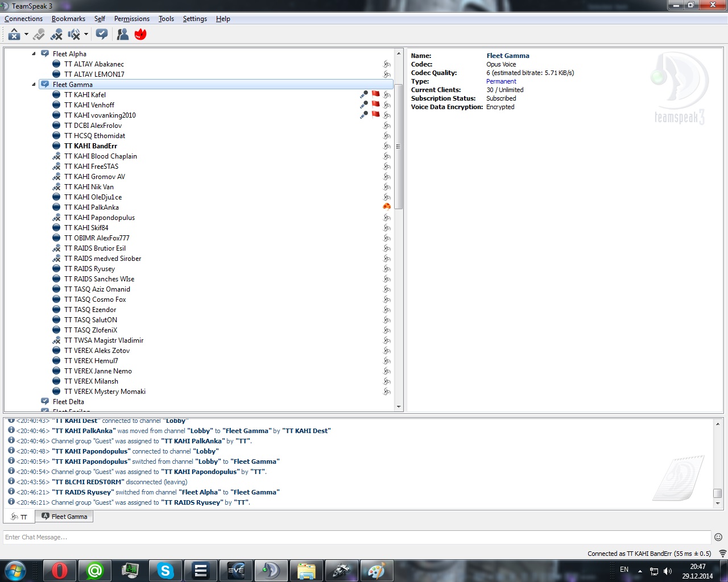
Task: Open the Connections menu
Action: [x=23, y=19]
